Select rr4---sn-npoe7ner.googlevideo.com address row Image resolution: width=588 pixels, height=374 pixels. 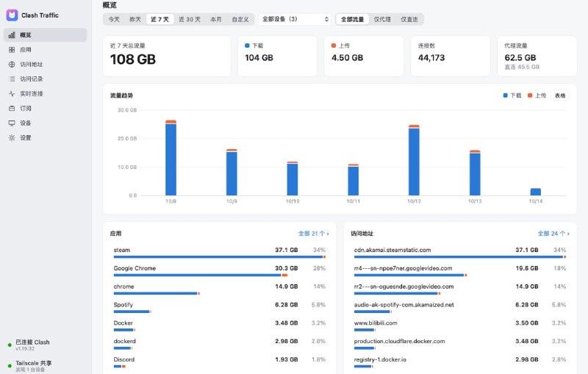coord(460,271)
